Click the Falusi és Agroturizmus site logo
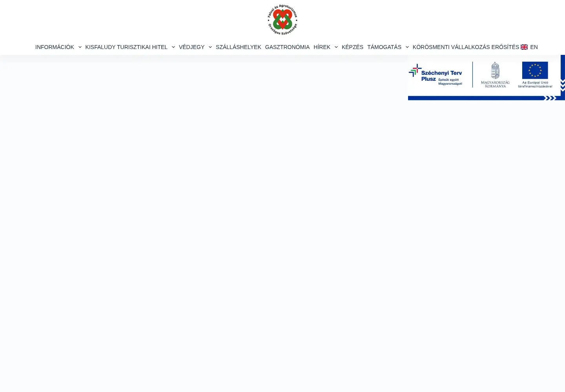 tap(282, 20)
